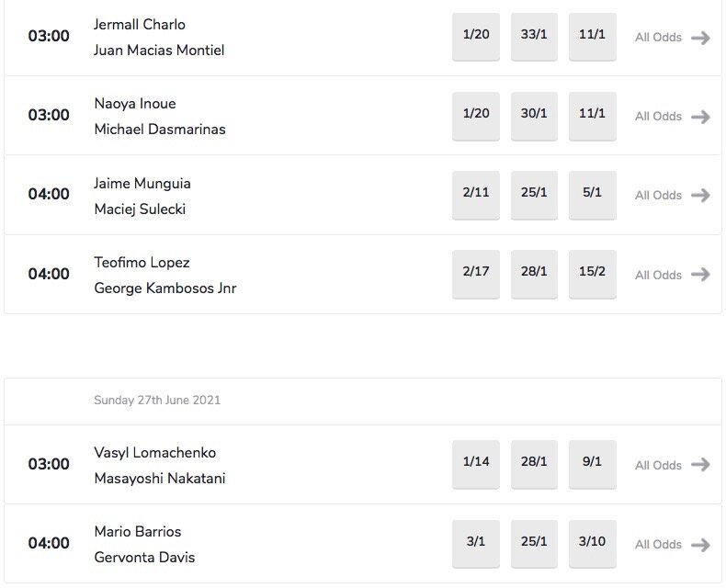Select 1/14 odds for Vasyl Lomachenko
The height and width of the screenshot is (588, 726).
476,463
